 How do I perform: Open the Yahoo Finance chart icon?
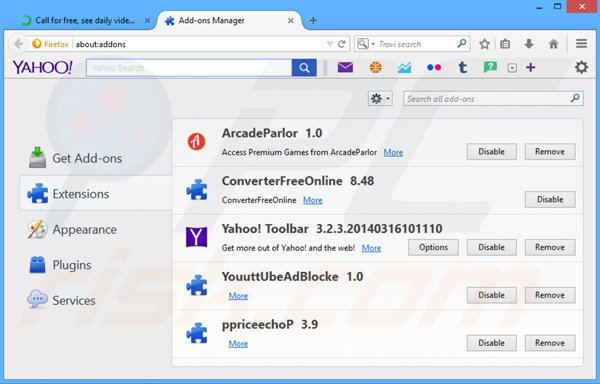(x=404, y=68)
